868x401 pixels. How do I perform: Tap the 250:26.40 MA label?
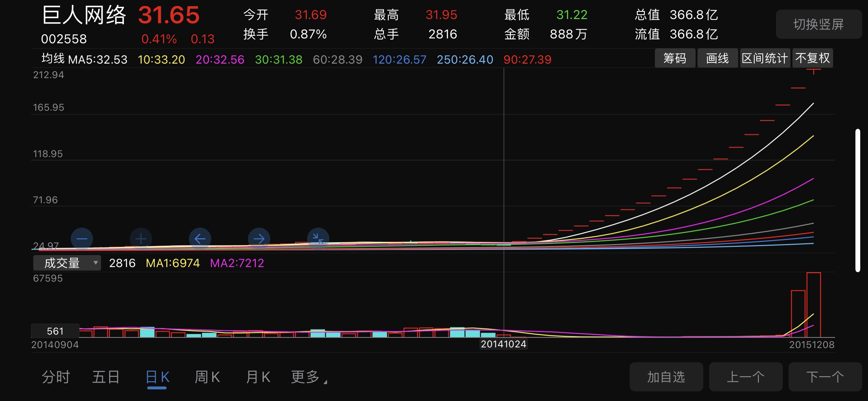point(465,60)
